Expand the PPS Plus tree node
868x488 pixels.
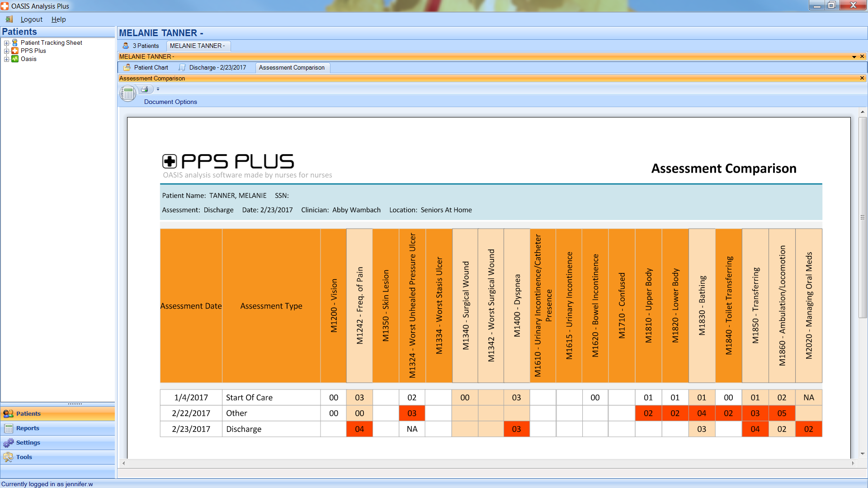pyautogui.click(x=6, y=51)
